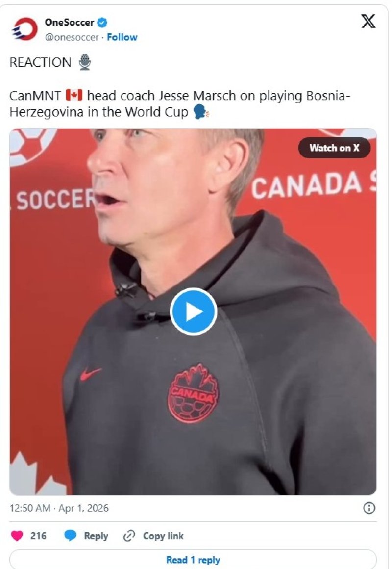Viewport: 392px width, 569px height.
Task: Follow the OneSoccer account
Action: click(x=122, y=37)
